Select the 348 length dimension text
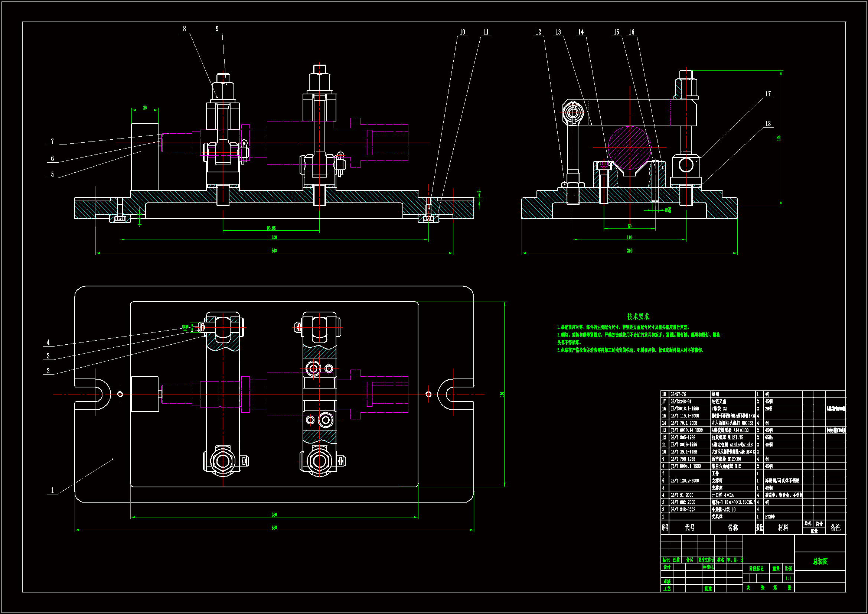 click(274, 250)
